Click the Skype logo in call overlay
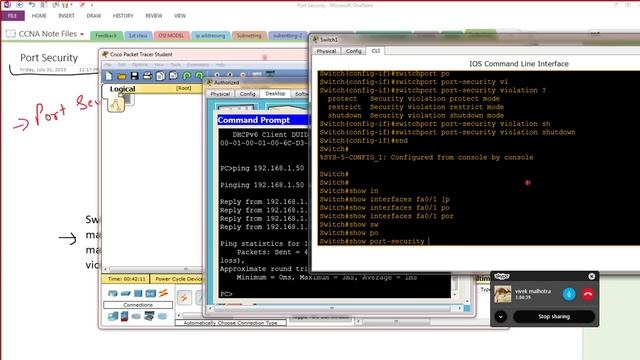 pyautogui.click(x=502, y=276)
